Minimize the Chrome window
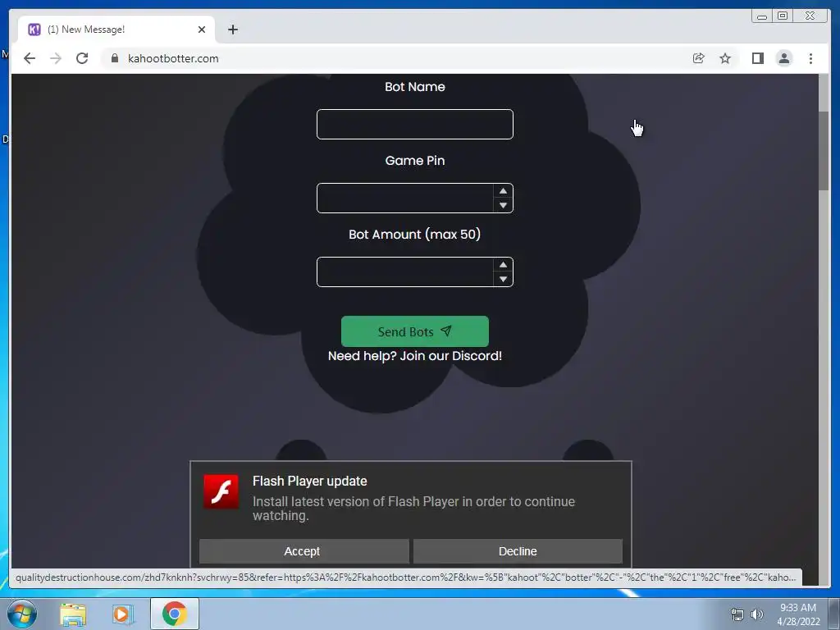 pos(762,16)
